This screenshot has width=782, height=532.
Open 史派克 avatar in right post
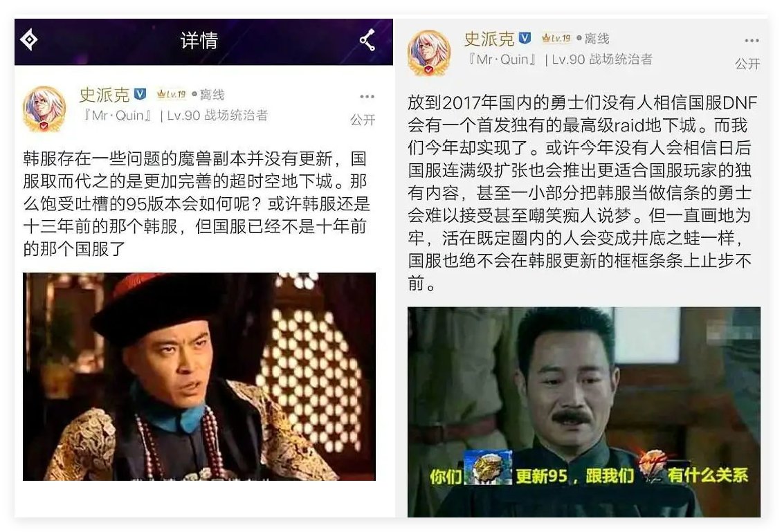coord(429,53)
